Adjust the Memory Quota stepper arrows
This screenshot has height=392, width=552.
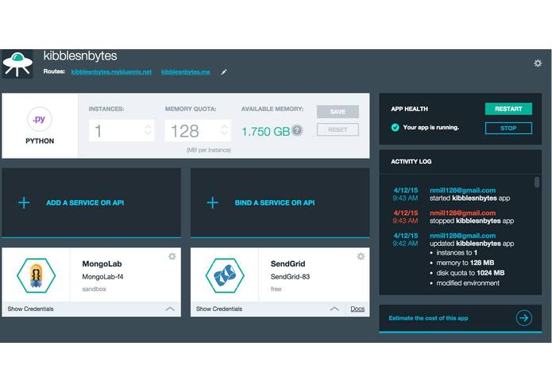(224, 129)
